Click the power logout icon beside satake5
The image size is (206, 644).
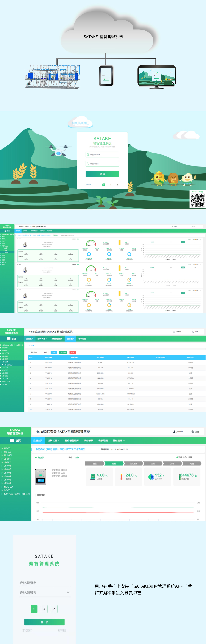tap(193, 332)
